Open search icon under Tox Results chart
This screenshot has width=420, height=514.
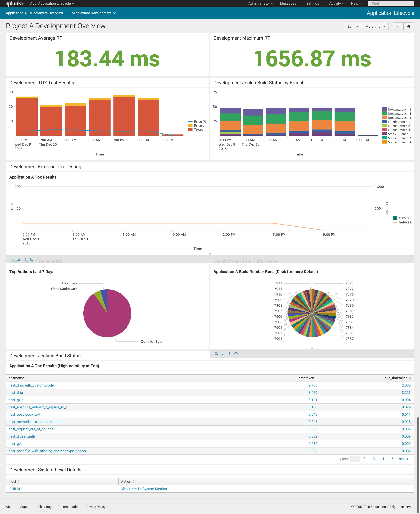coord(12,259)
